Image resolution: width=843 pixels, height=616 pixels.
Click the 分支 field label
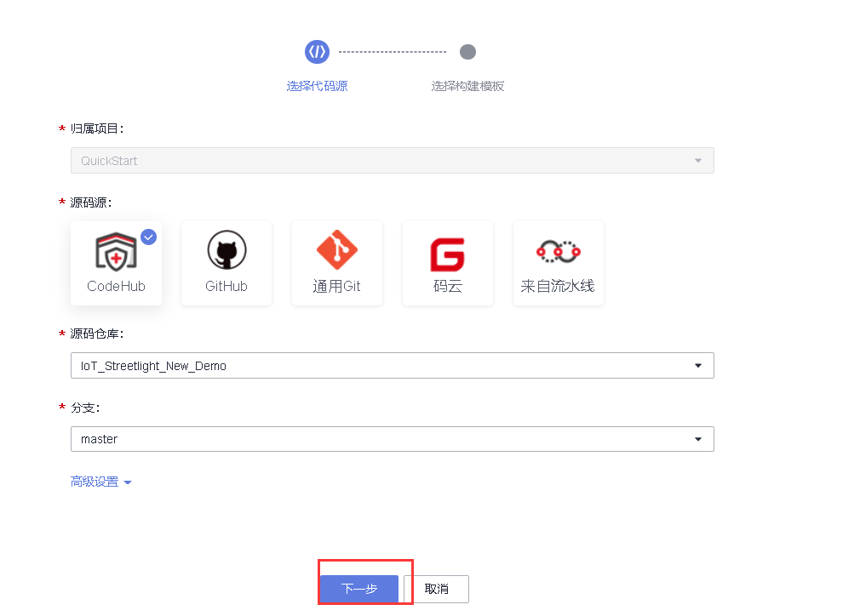(85, 408)
